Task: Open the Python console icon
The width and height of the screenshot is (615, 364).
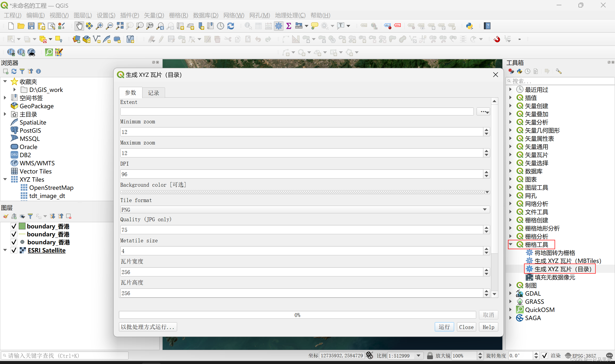Action: (469, 26)
